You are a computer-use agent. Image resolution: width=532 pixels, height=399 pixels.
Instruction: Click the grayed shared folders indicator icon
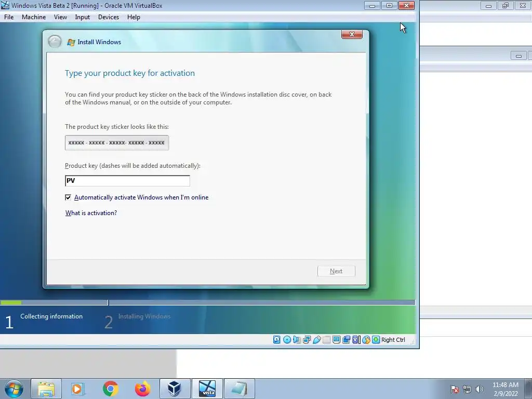[x=326, y=340]
